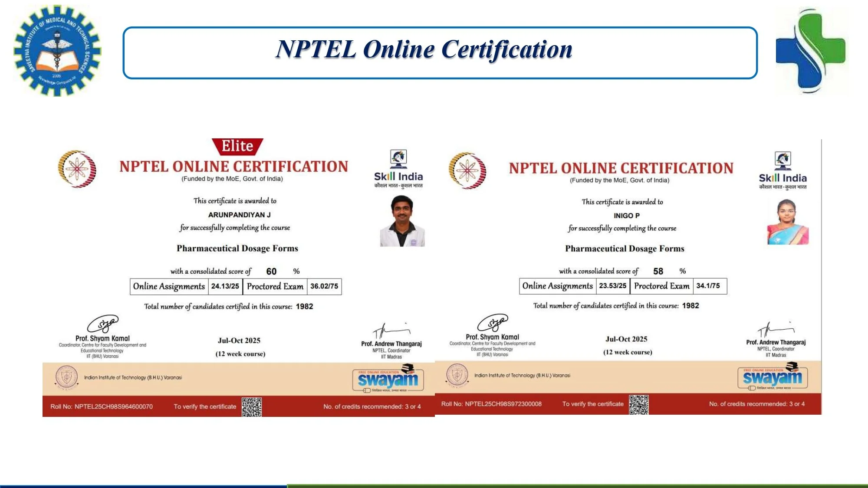This screenshot has width=868, height=488.
Task: Click the Swayam logo on left certificate
Action: (388, 378)
